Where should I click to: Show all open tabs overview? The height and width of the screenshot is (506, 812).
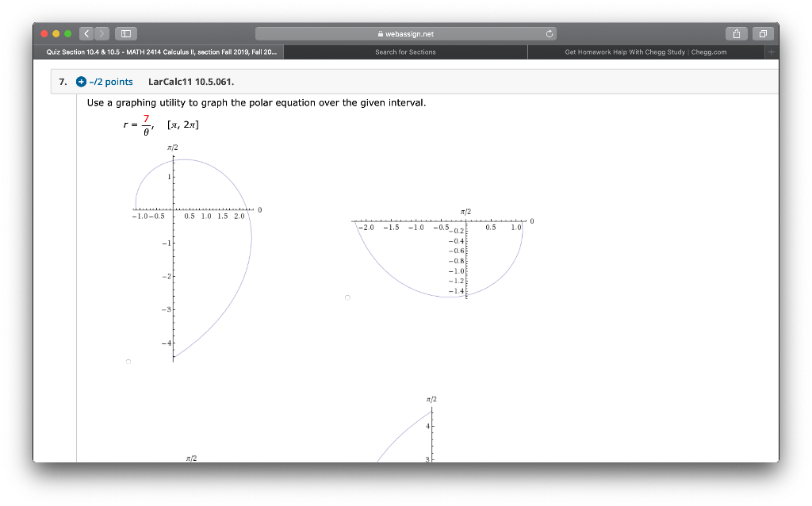click(763, 33)
